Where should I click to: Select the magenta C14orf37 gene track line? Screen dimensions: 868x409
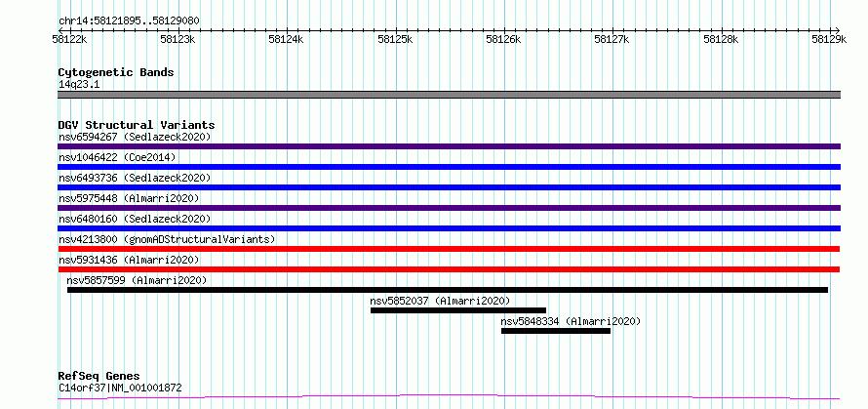[449, 397]
